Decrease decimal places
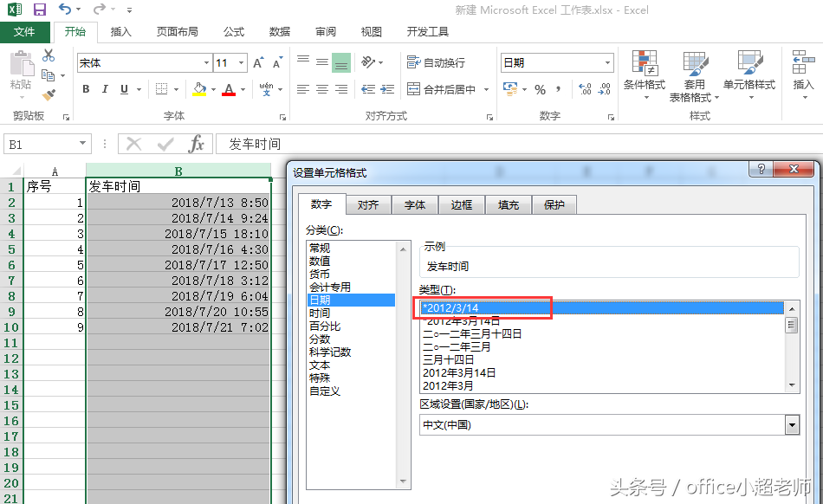 click(x=605, y=89)
